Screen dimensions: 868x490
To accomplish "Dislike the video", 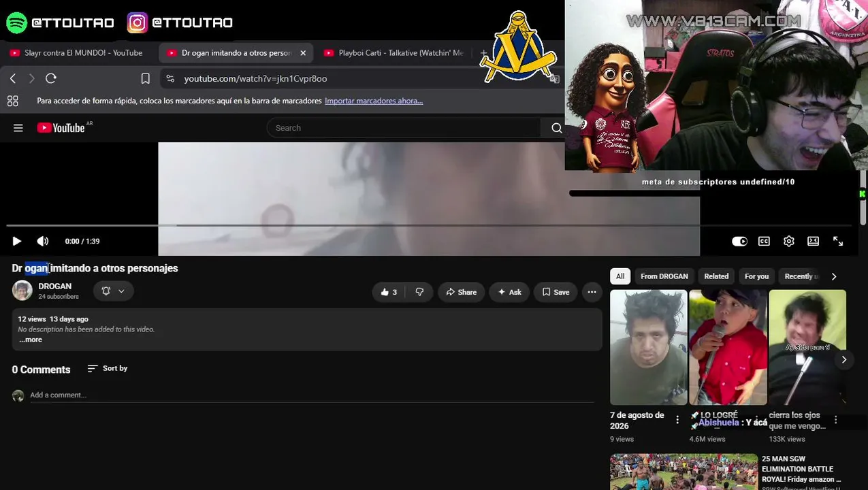I will point(419,292).
